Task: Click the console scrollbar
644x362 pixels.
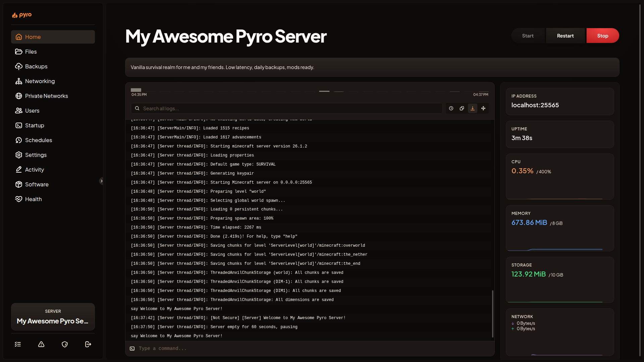Action: pos(492,314)
